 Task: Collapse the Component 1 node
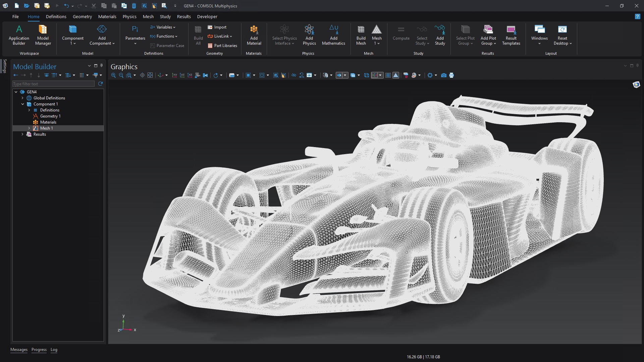pos(22,104)
